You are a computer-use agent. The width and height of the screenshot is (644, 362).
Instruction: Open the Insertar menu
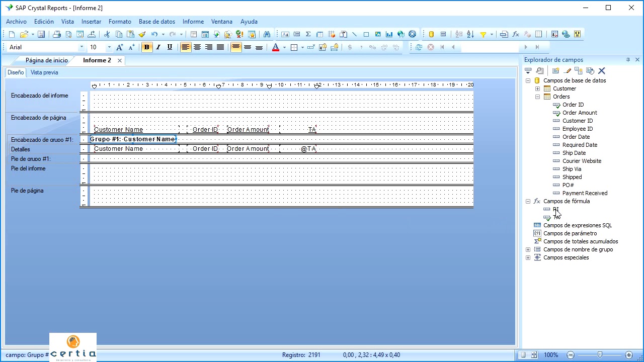pos(91,22)
